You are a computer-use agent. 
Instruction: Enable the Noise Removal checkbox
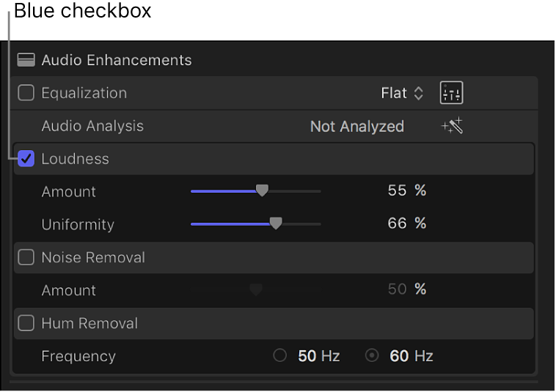pos(26,257)
